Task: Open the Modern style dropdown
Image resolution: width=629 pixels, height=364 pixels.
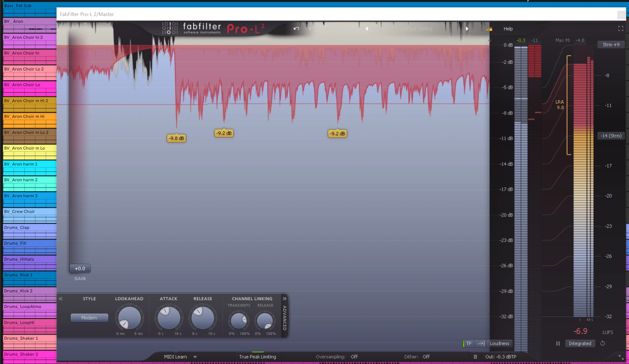Action: point(89,318)
